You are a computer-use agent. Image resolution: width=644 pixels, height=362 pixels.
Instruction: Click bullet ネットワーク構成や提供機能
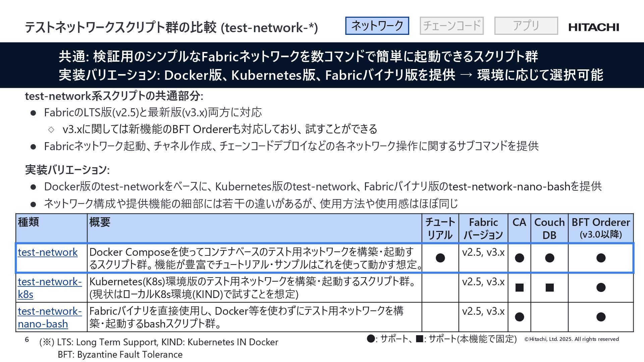tap(251, 203)
